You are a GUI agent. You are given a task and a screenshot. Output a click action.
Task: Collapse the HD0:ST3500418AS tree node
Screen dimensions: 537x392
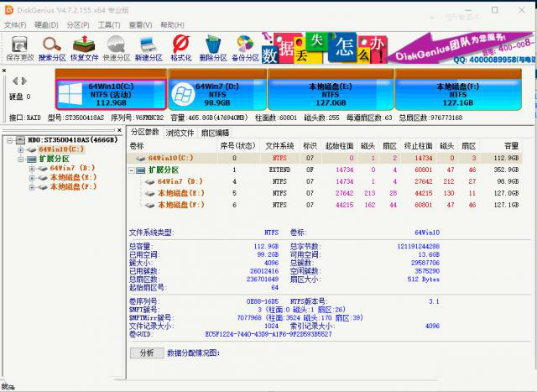coord(9,140)
